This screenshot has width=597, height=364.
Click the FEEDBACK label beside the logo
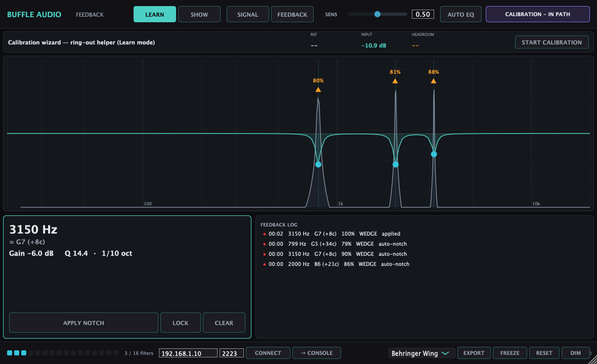pyautogui.click(x=90, y=15)
